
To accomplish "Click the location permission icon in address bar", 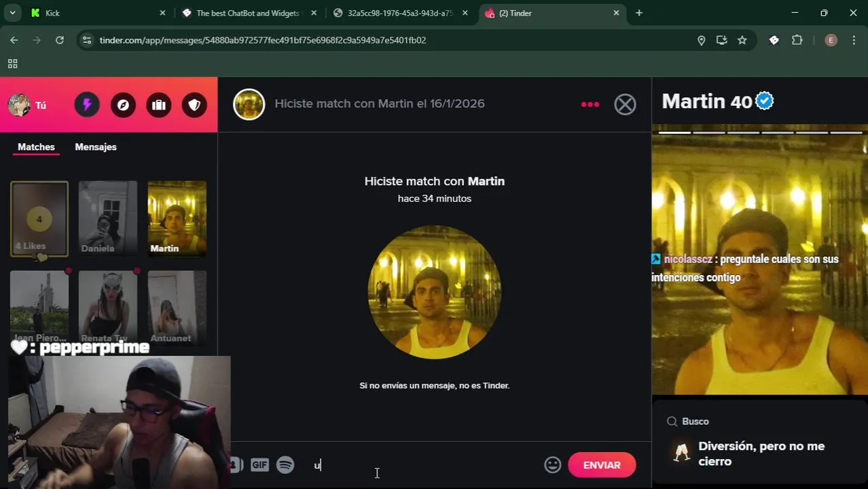I will tap(701, 40).
